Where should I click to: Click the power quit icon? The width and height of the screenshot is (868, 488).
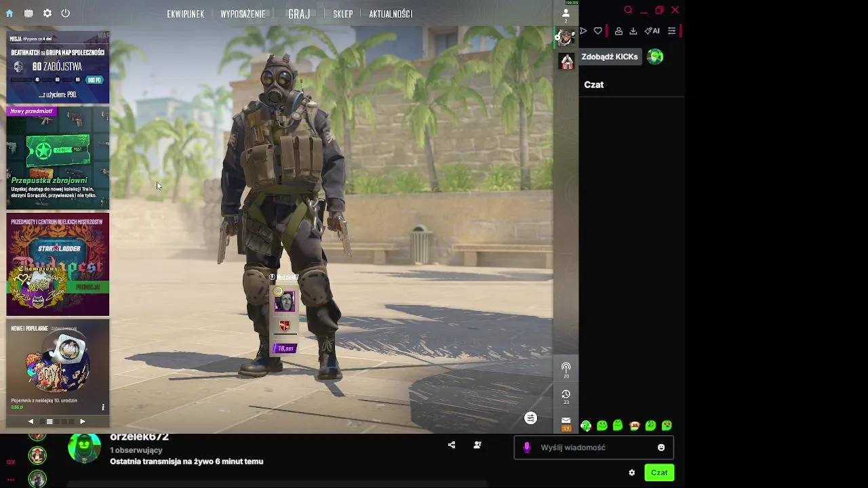[x=66, y=14]
